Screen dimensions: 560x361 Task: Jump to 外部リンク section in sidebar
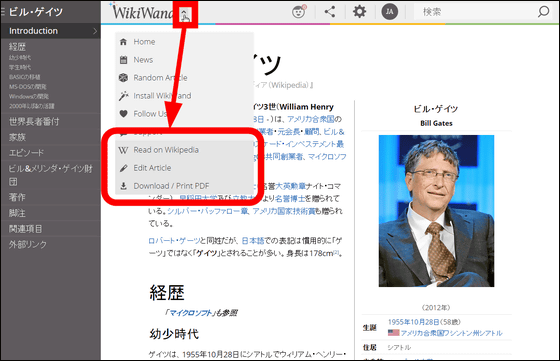tap(28, 245)
